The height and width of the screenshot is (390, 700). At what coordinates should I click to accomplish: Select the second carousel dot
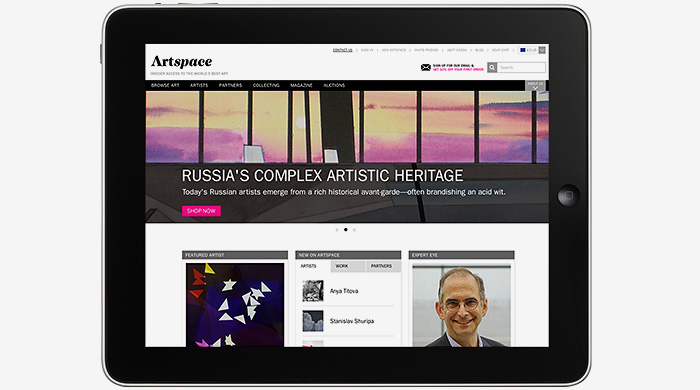click(346, 230)
